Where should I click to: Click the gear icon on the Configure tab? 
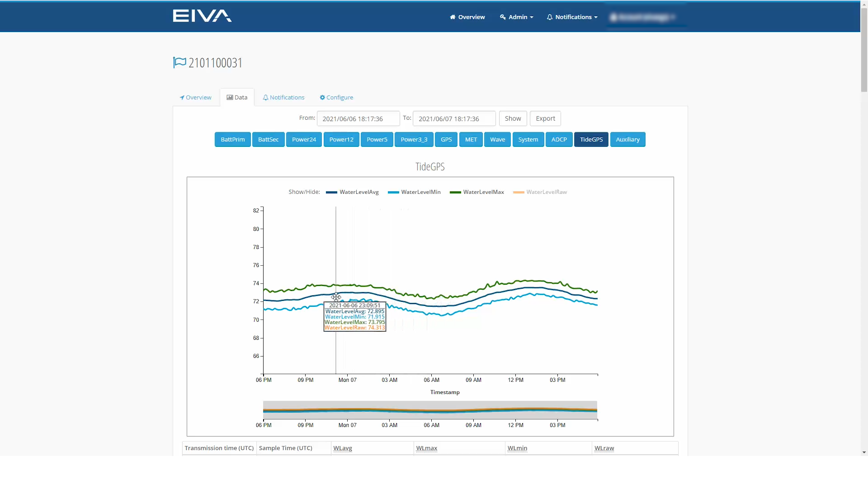pos(322,97)
